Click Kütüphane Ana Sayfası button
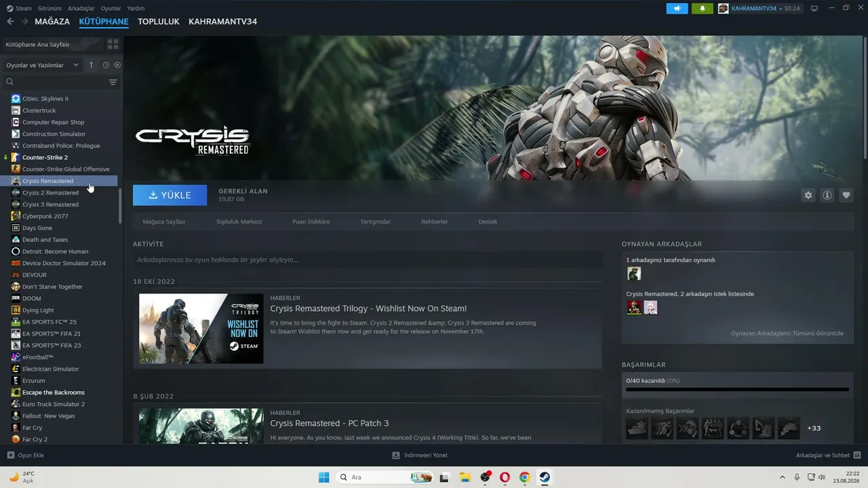This screenshot has width=868, height=488. 52,44
